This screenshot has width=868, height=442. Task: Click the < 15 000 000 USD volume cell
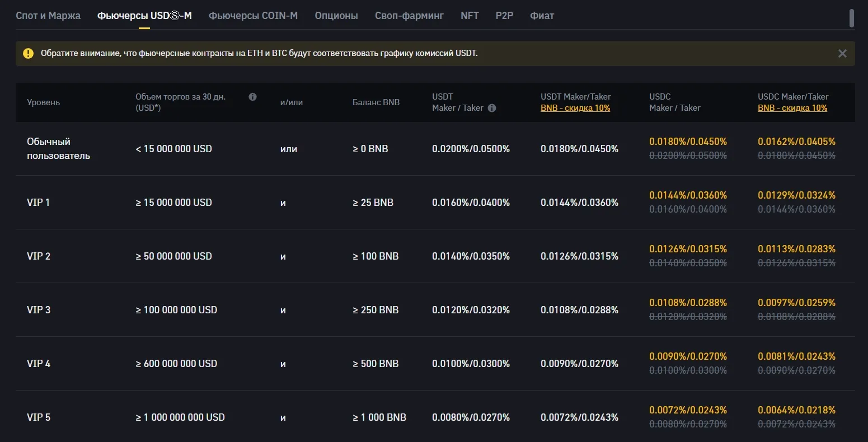click(173, 149)
